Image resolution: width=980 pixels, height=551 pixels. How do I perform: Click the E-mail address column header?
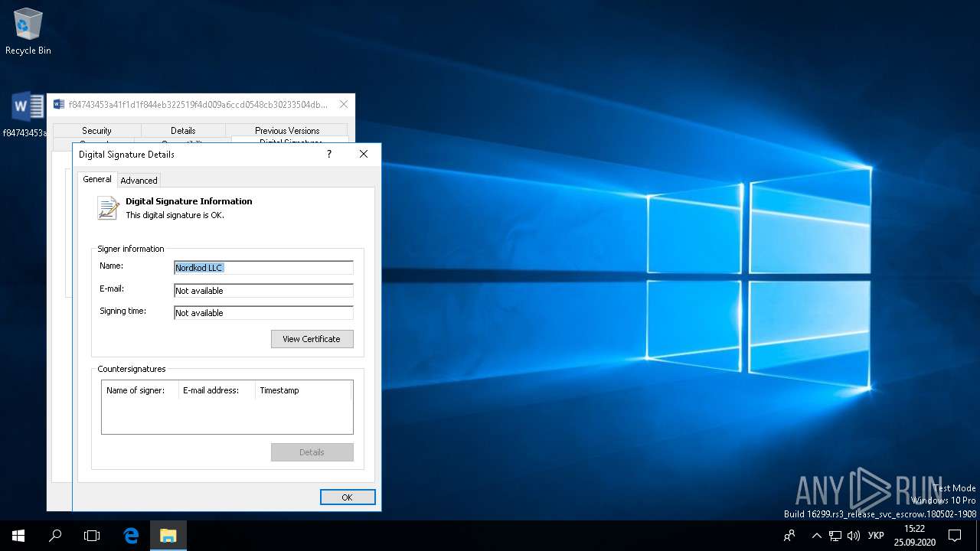217,390
